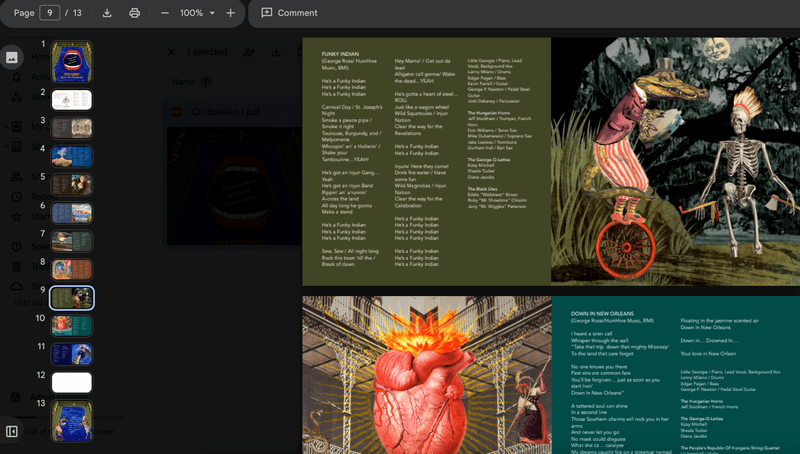Collapse the thumbnail sidebar panel
Screen dimensions: 800x454
11,432
